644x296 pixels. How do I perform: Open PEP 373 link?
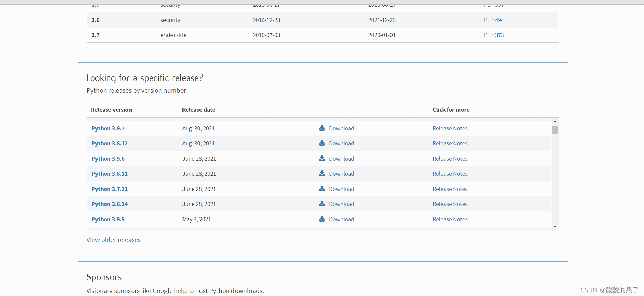tap(494, 35)
